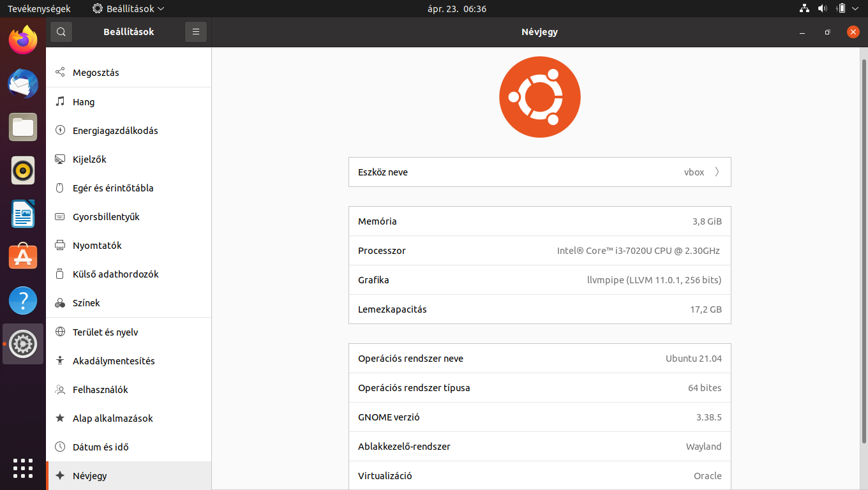Click the vertical scrollbar in Névjegy panel
868x490 pixels.
[x=864, y=249]
